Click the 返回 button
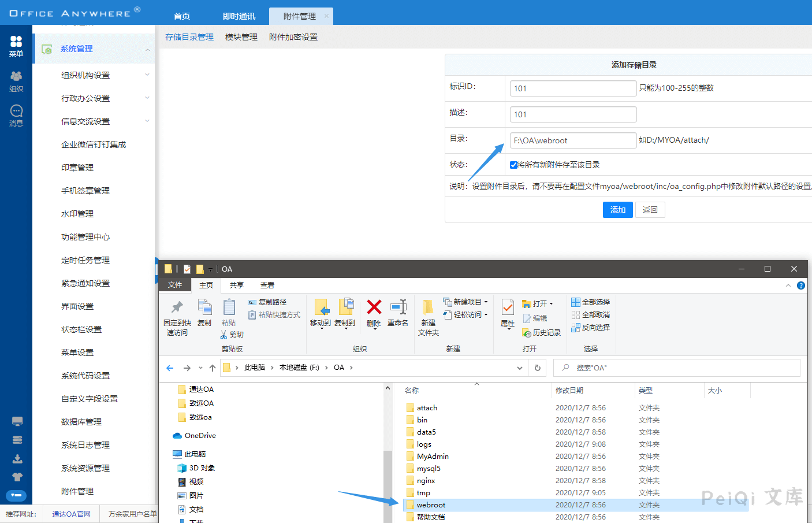Screen dimensions: 812x523 tap(650, 210)
